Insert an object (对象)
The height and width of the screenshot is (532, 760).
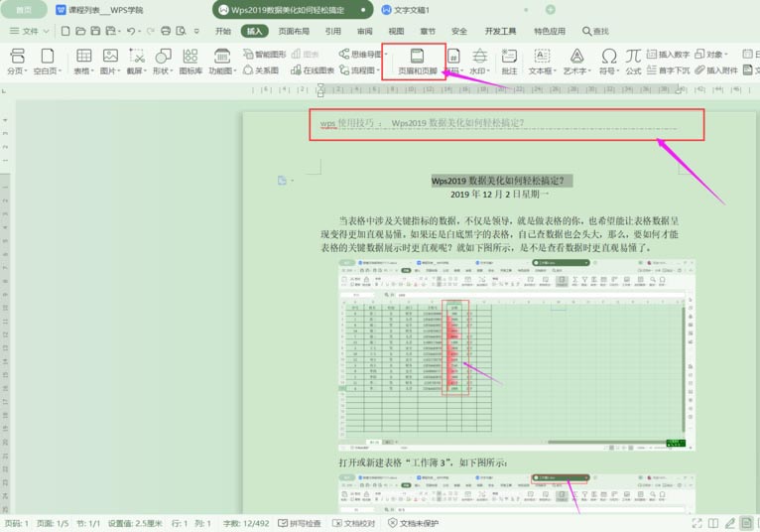tap(711, 54)
